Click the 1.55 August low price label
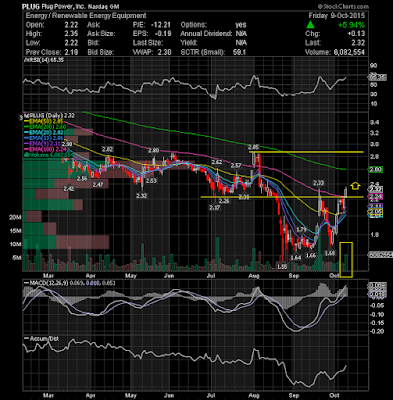This screenshot has height=400, width=393. (x=282, y=267)
